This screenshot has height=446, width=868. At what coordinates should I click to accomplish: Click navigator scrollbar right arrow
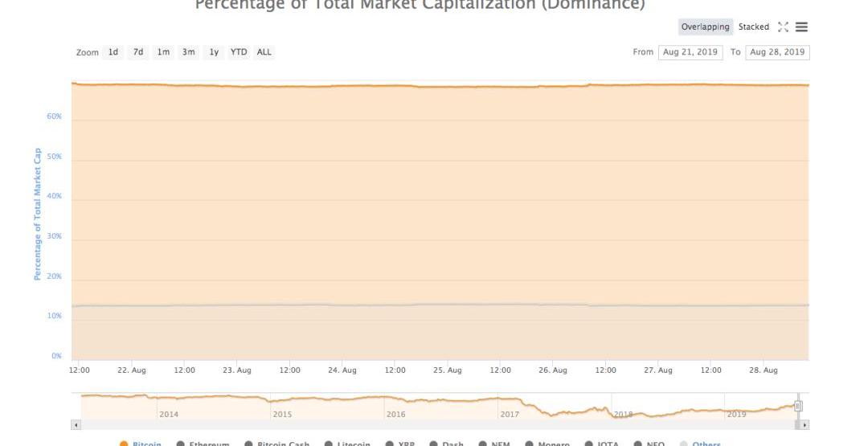pos(805,425)
